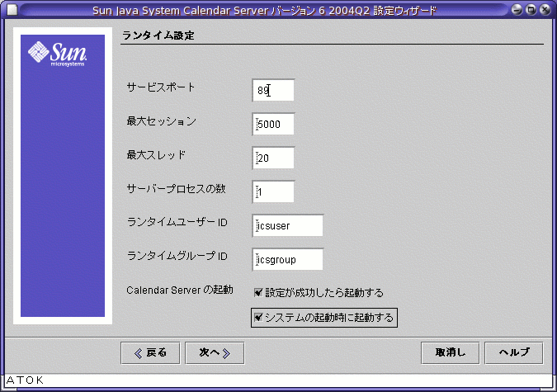Screen dimensions: 557x392
Task: Click the ランタイムユーザー ID label
Action: click(x=177, y=223)
